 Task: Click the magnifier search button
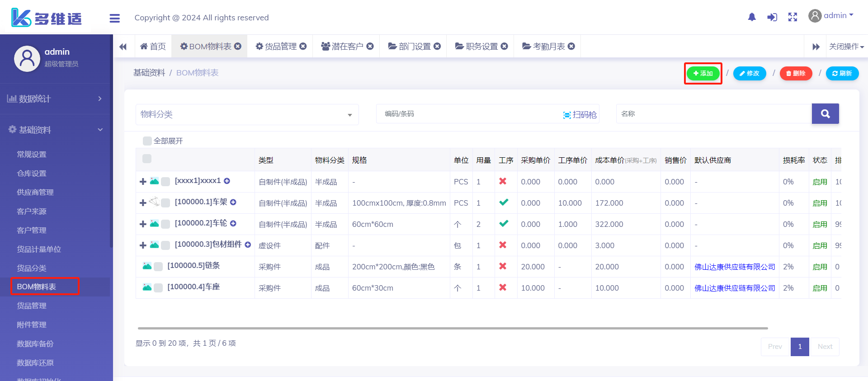[825, 114]
